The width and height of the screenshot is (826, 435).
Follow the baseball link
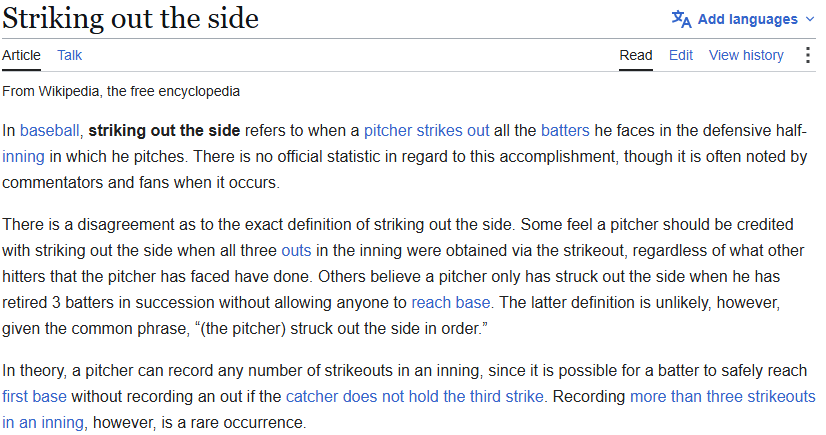tap(50, 131)
